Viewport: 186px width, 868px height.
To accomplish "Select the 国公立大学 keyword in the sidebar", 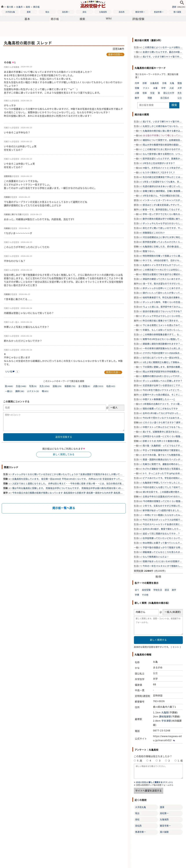I will (x=169, y=93).
